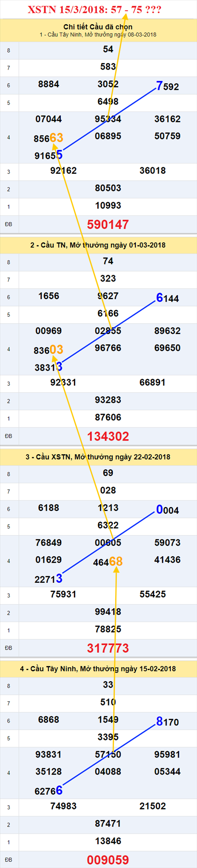This screenshot has height=868, width=197.
Task: Click the number '66891'
Action: pos(153,382)
